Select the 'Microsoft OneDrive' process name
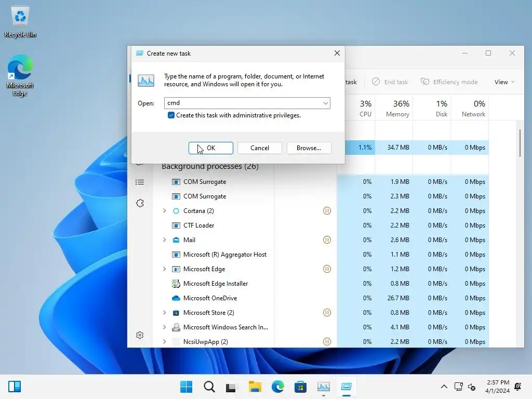Image resolution: width=532 pixels, height=399 pixels. tap(210, 298)
